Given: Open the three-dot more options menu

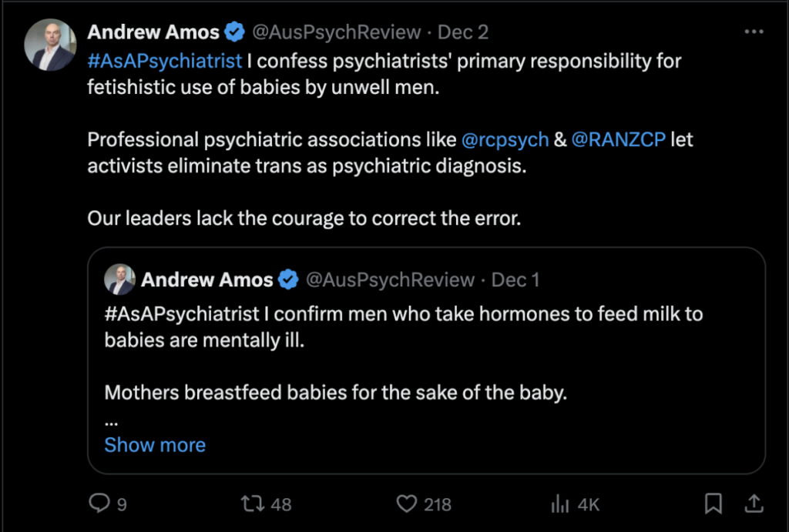Looking at the screenshot, I should [754, 32].
